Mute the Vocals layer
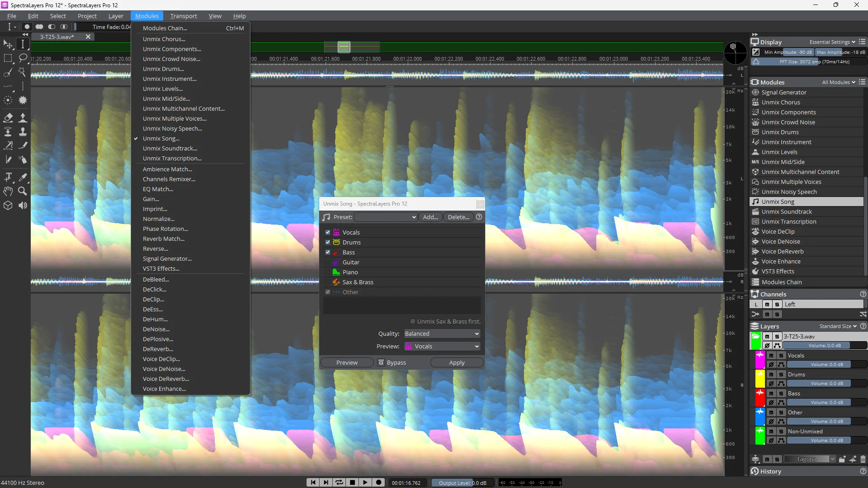868x488 pixels. coord(771,356)
